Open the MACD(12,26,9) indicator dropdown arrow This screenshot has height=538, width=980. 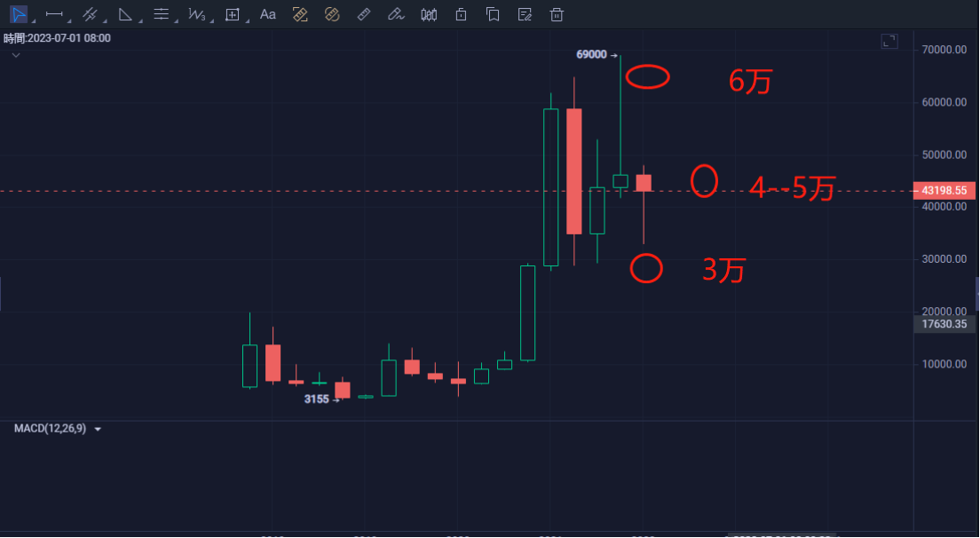click(98, 430)
